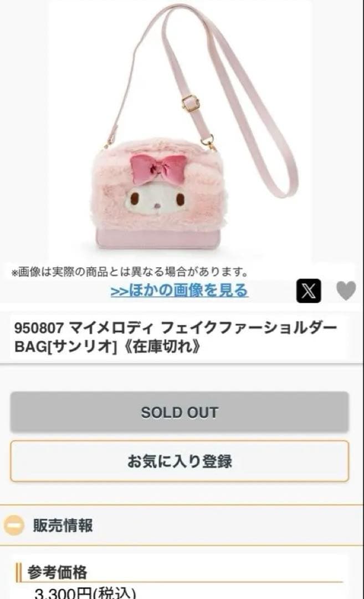
Task: Collapse 販売情報 with the minus icon
Action: 14,525
